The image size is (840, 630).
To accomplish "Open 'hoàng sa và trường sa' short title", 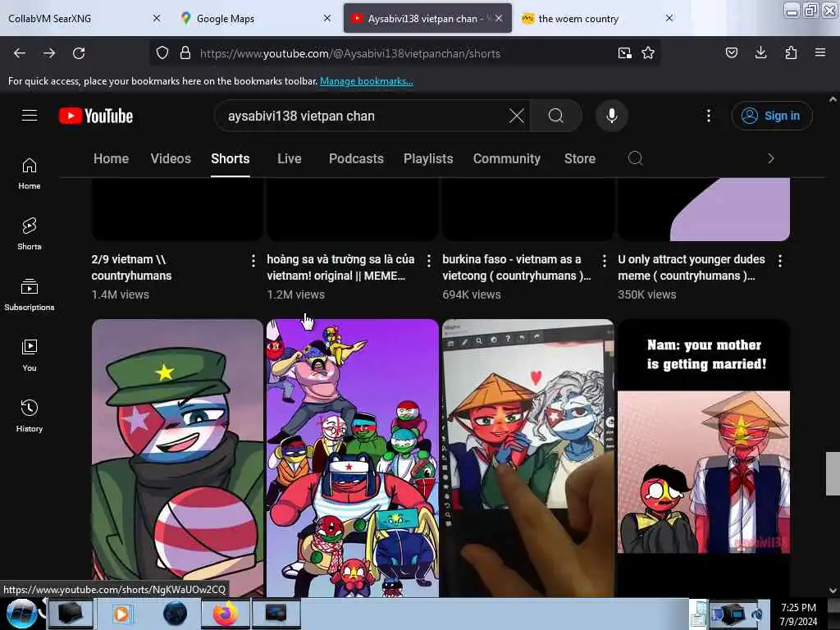I will pyautogui.click(x=340, y=267).
